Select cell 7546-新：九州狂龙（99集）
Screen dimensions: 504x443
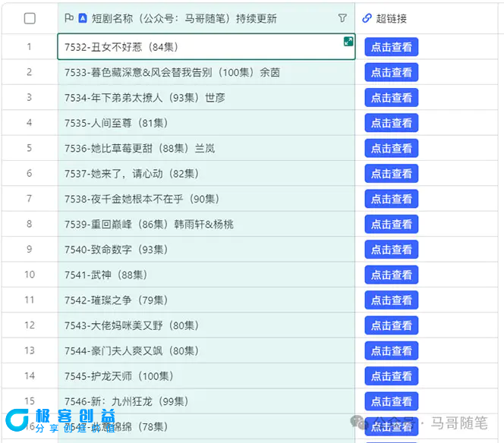point(206,401)
